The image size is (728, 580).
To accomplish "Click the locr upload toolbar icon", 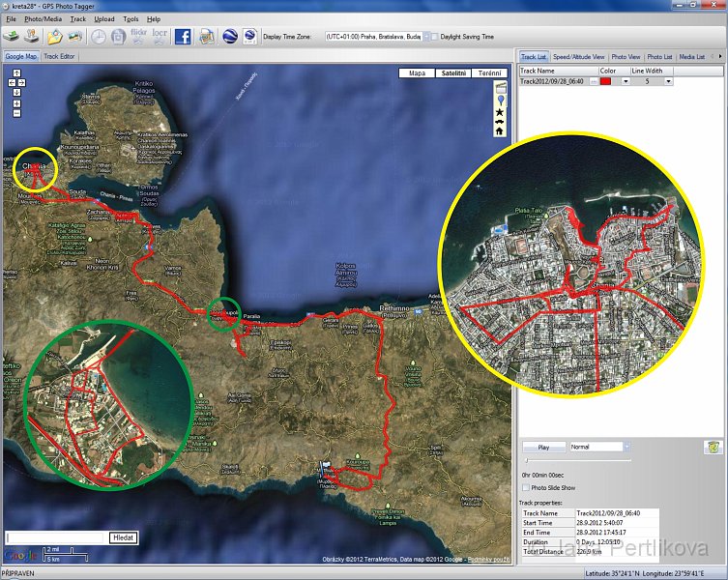I will [160, 36].
